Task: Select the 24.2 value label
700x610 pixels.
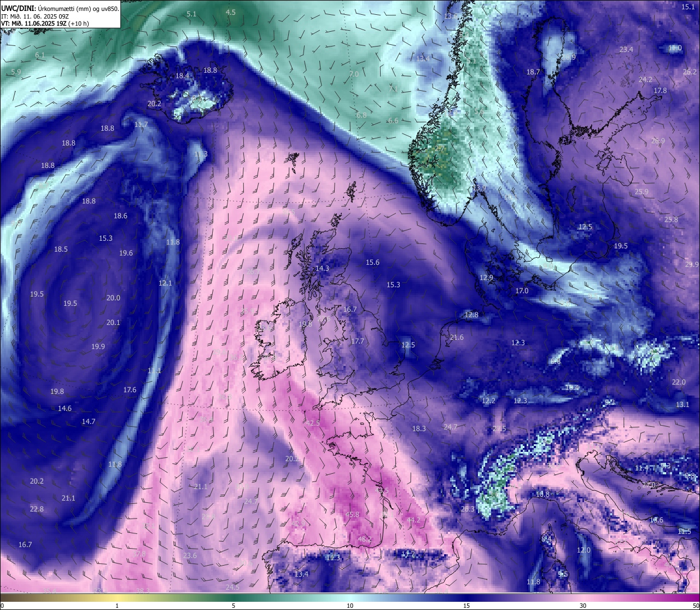Action: click(646, 79)
